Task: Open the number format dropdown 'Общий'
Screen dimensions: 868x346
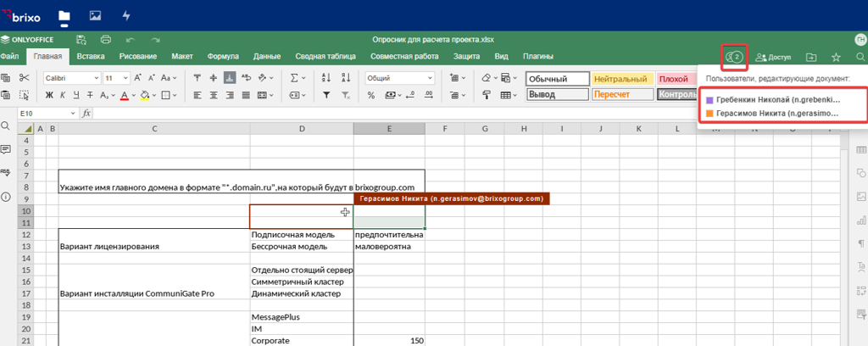Action: click(399, 77)
